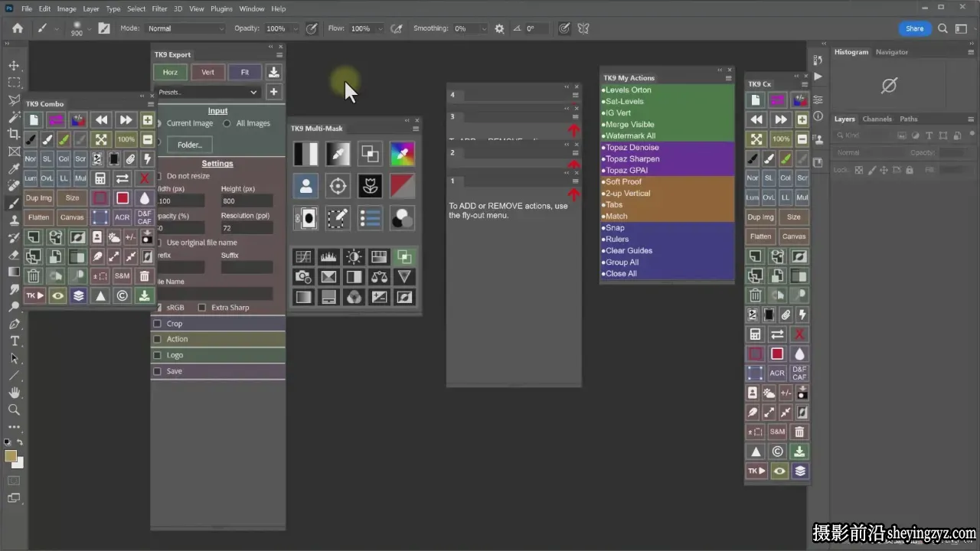Click the rewind double-arrow in TK9 Cx
The image size is (980, 551).
(756, 119)
